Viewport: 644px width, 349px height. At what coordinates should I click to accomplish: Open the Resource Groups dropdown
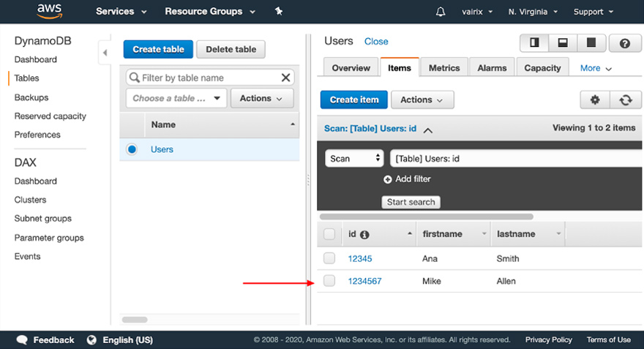(210, 12)
